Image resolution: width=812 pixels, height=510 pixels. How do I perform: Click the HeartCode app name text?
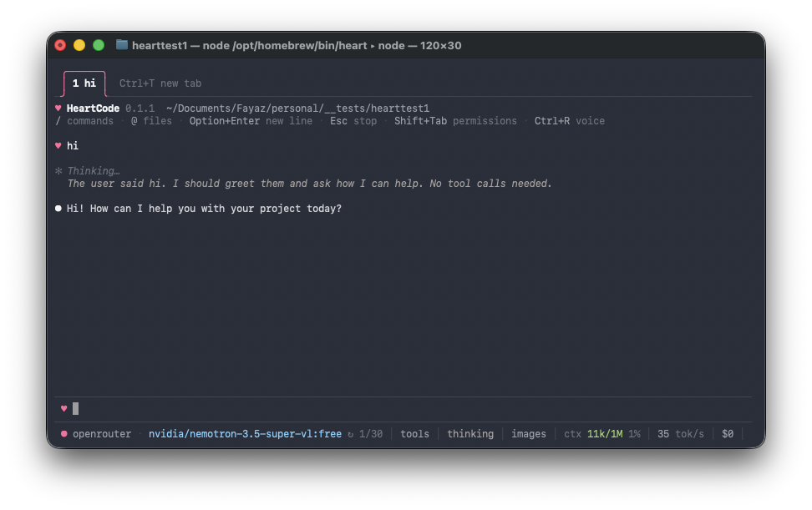click(94, 109)
